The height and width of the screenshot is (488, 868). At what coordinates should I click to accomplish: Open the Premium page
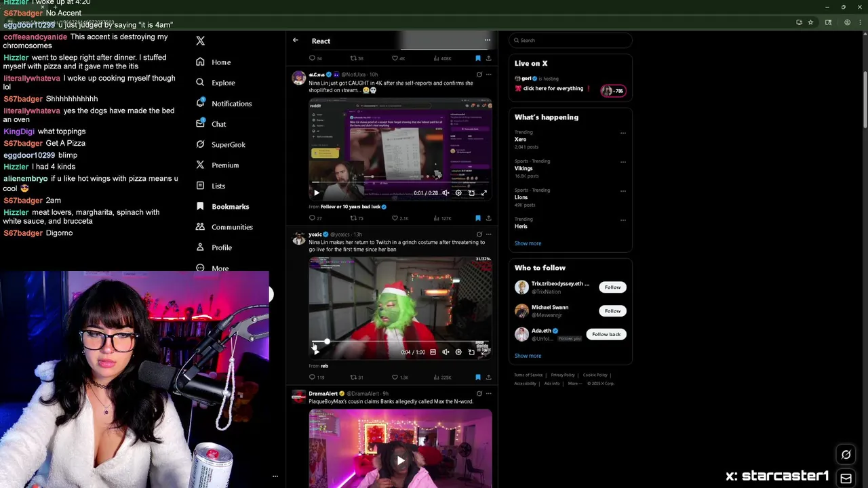coord(217,165)
